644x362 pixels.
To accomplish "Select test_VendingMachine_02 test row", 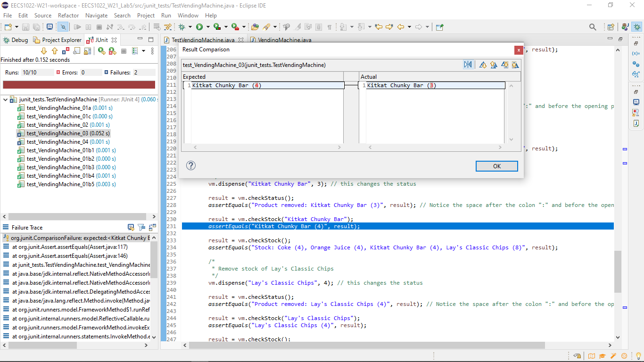I will coord(63,125).
